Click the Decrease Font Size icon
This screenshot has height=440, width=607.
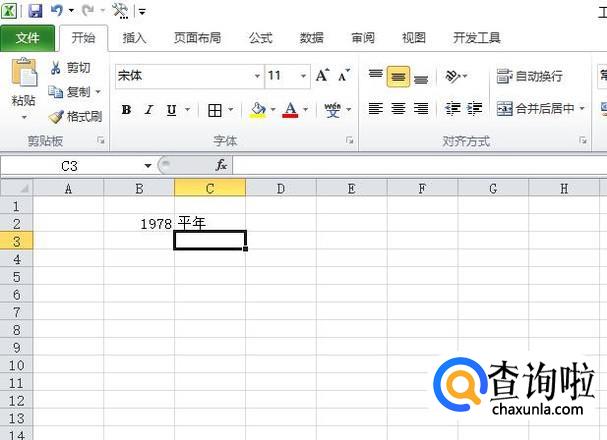click(344, 75)
